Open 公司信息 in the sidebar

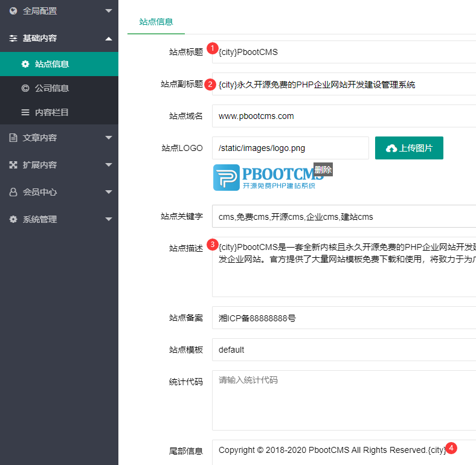click(52, 88)
